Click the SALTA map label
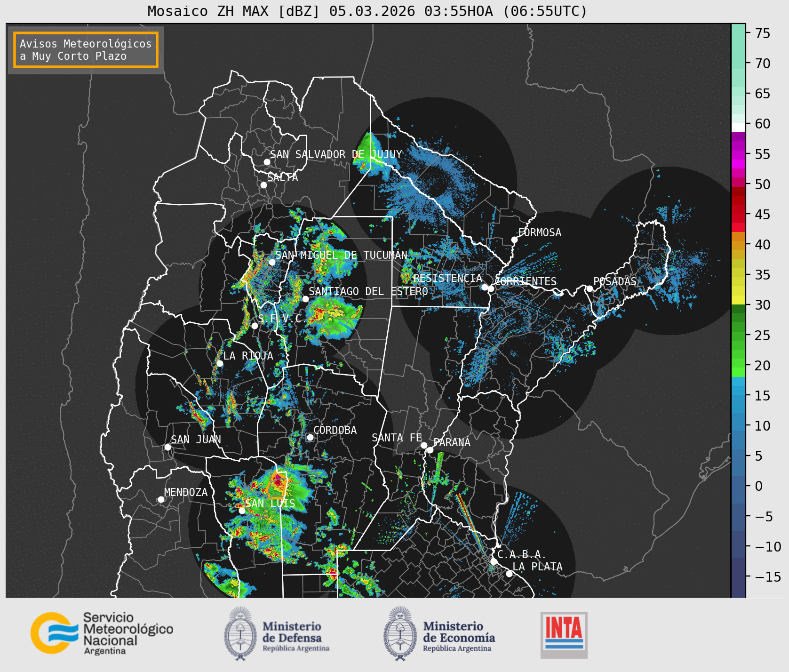Screen dimensions: 789x672 [283, 177]
